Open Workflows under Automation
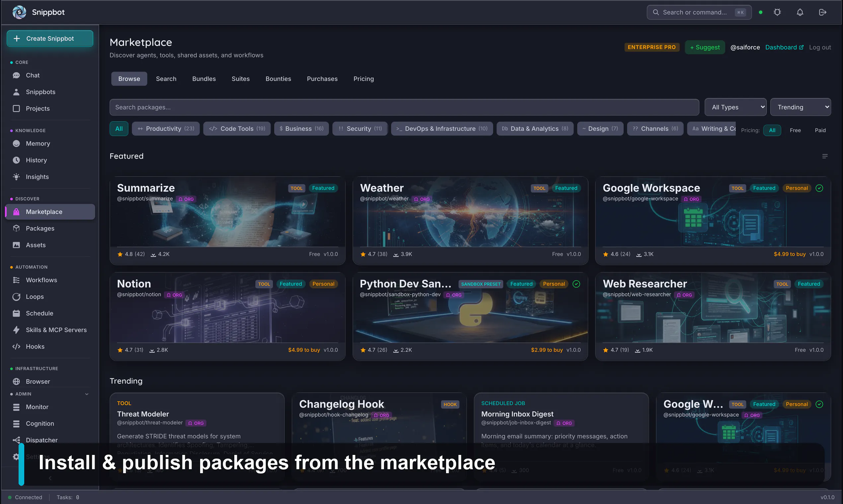 click(x=50, y=280)
